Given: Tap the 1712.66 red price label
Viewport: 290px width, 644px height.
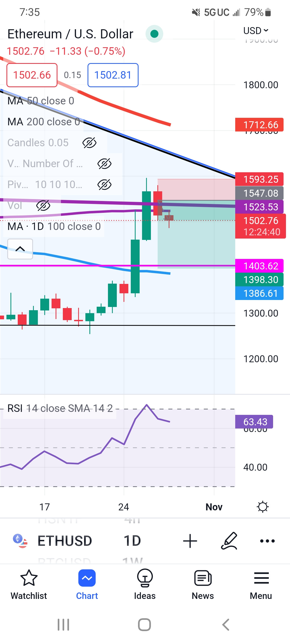Looking at the screenshot, I should 259,125.
